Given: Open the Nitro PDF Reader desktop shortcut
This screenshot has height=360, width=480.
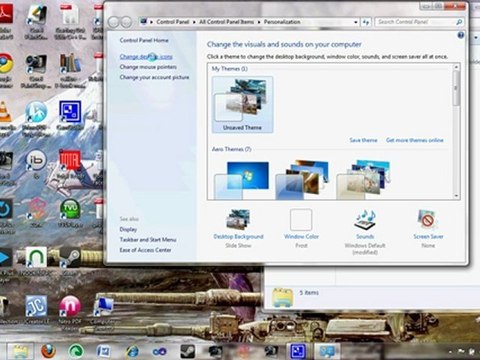Looking at the screenshot, I should pyautogui.click(x=69, y=306).
